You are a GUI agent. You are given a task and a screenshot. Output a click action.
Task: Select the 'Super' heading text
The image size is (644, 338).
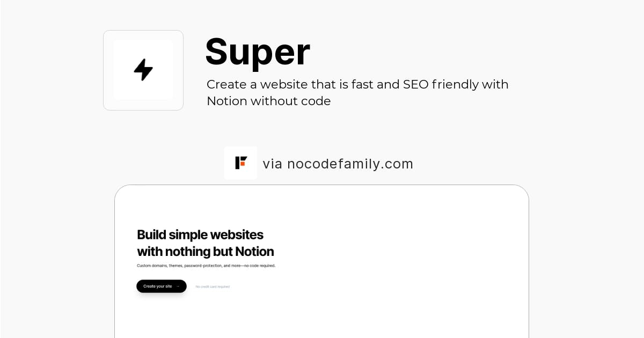[x=258, y=52]
